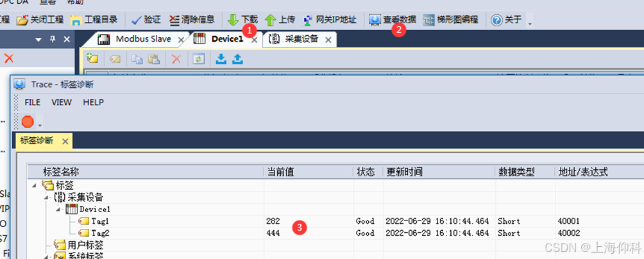Select the Device1 node in the tag tree
The width and height of the screenshot is (644, 259).
coord(95,210)
